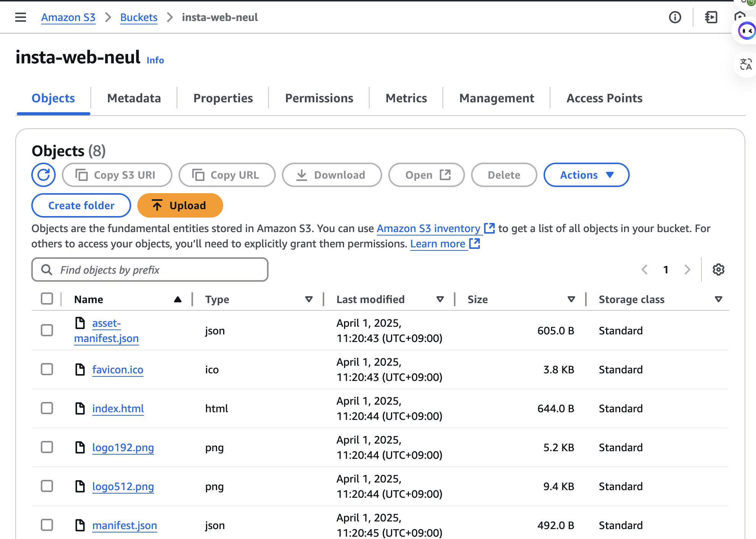Go to next page arrow
Screen dimensions: 756x539
(687, 269)
